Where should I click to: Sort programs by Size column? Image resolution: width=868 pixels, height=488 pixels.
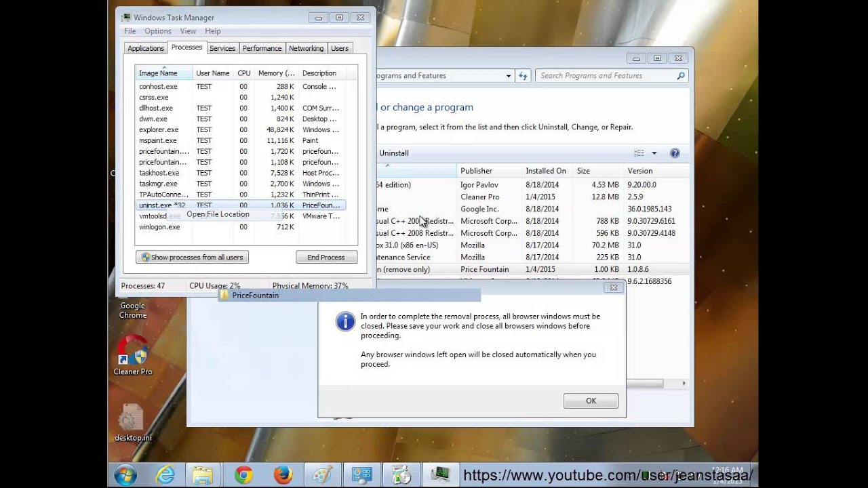pyautogui.click(x=598, y=171)
